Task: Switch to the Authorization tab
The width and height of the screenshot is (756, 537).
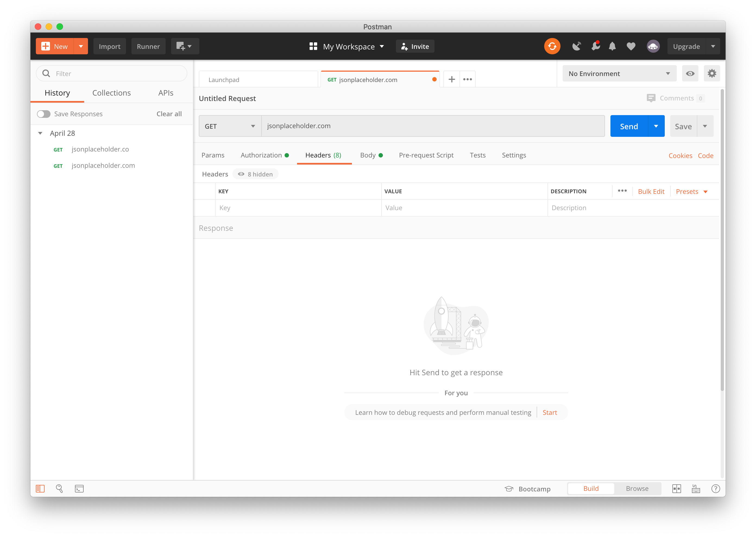Action: [261, 155]
